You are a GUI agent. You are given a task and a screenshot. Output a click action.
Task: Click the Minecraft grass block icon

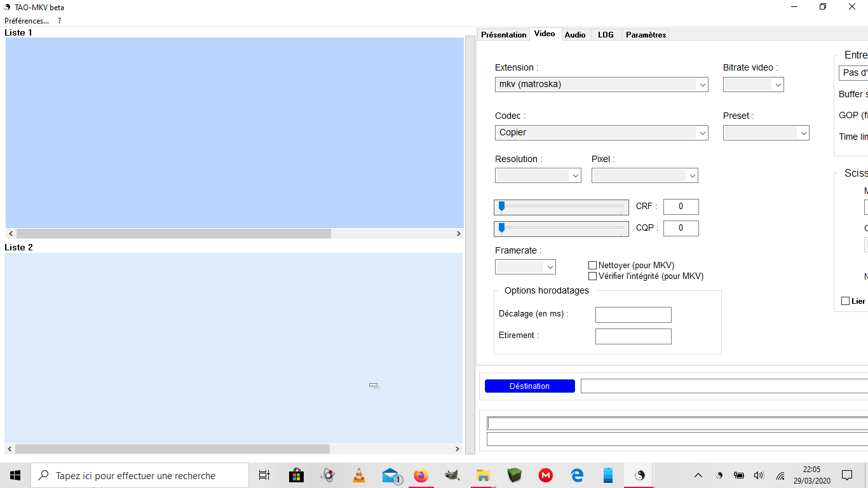click(x=514, y=475)
